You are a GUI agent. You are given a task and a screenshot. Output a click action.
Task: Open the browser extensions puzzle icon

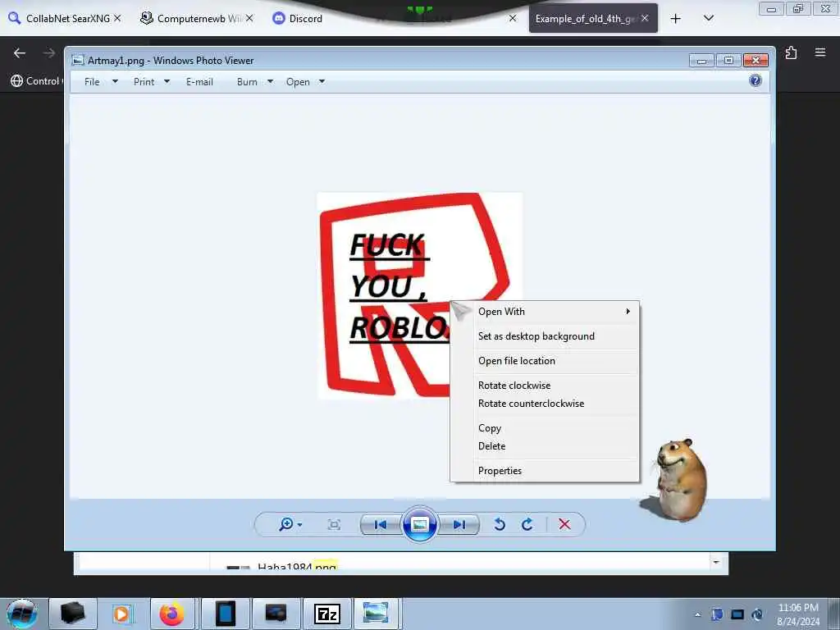791,52
